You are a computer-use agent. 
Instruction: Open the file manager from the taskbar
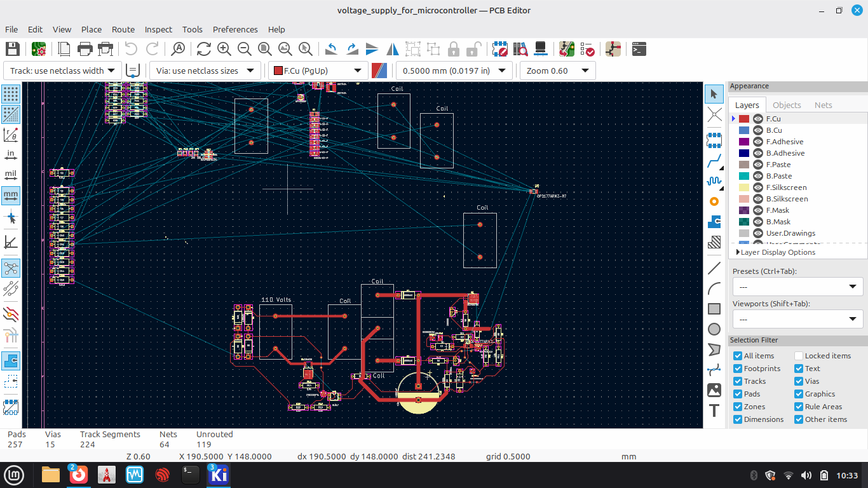pyautogui.click(x=50, y=475)
